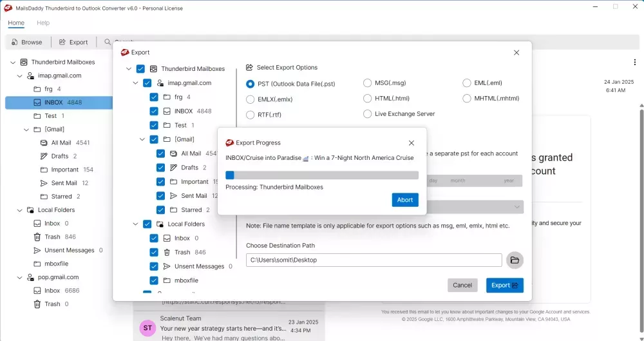The image size is (644, 341).
Task: Uncheck the INBOX 4848 checkbox in the Export dialog
Action: [x=154, y=111]
